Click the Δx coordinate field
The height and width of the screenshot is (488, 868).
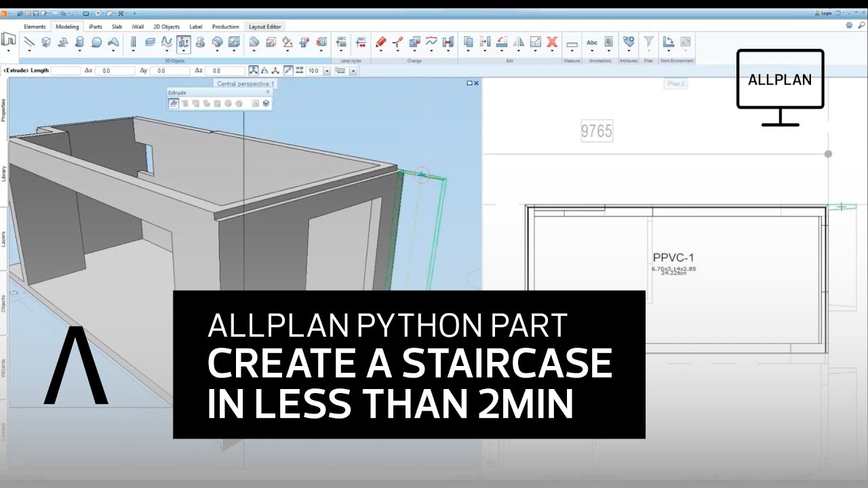[x=115, y=70]
